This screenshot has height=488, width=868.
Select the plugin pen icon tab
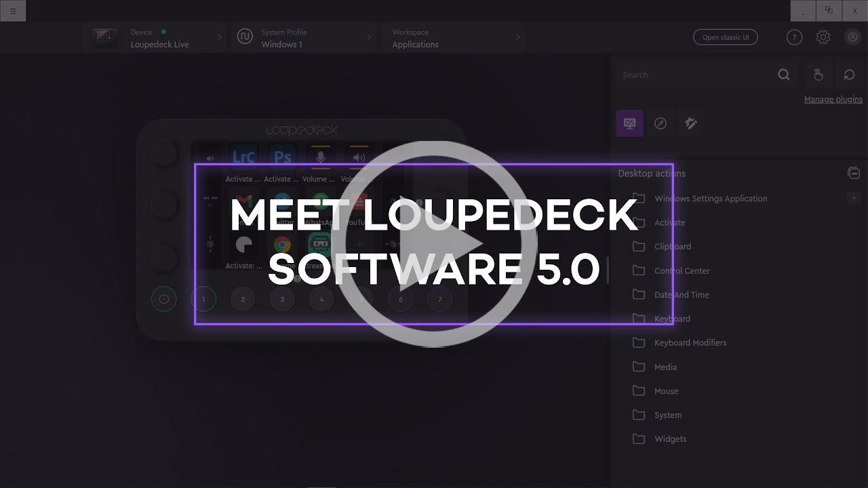pyautogui.click(x=691, y=123)
